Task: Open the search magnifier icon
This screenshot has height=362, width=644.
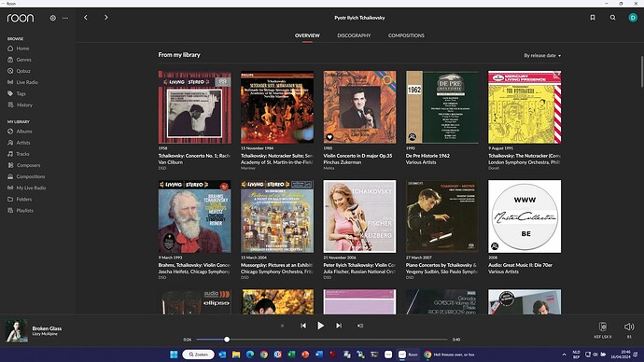Action: (613, 18)
